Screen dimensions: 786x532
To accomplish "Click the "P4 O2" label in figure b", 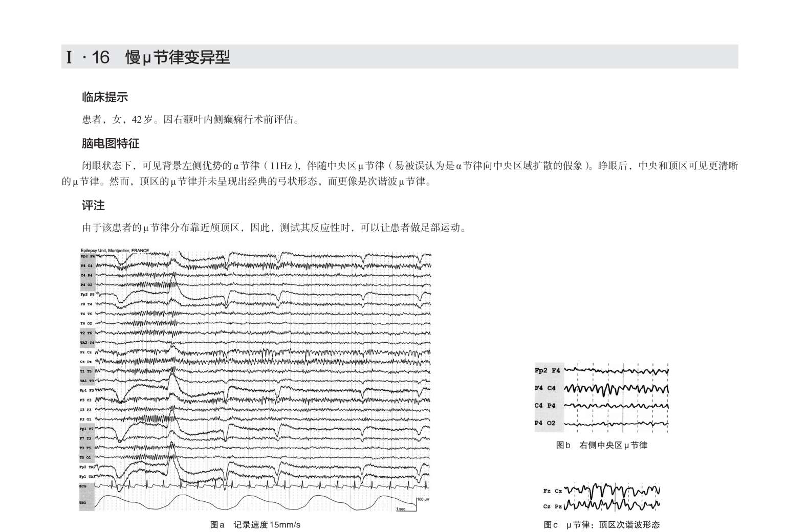I will click(x=545, y=423).
